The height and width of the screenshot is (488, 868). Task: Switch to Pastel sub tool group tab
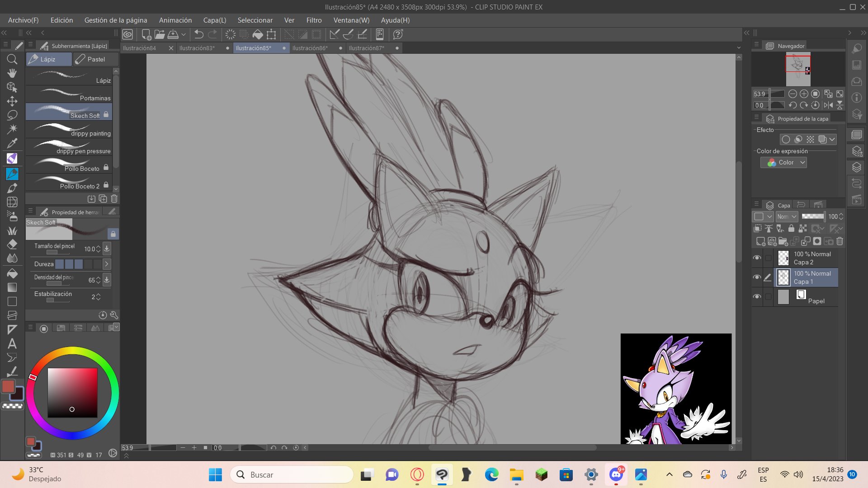[96, 59]
